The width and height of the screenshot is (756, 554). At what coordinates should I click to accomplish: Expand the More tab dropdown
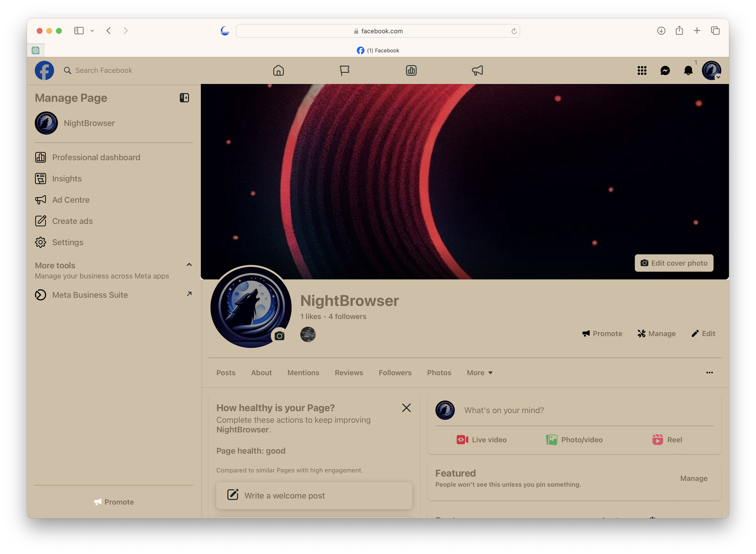coord(480,373)
